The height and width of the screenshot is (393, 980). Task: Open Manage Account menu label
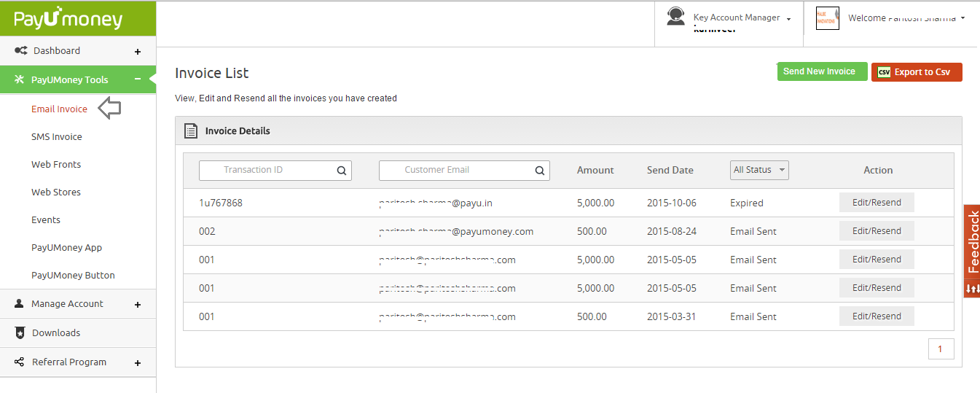(x=67, y=303)
